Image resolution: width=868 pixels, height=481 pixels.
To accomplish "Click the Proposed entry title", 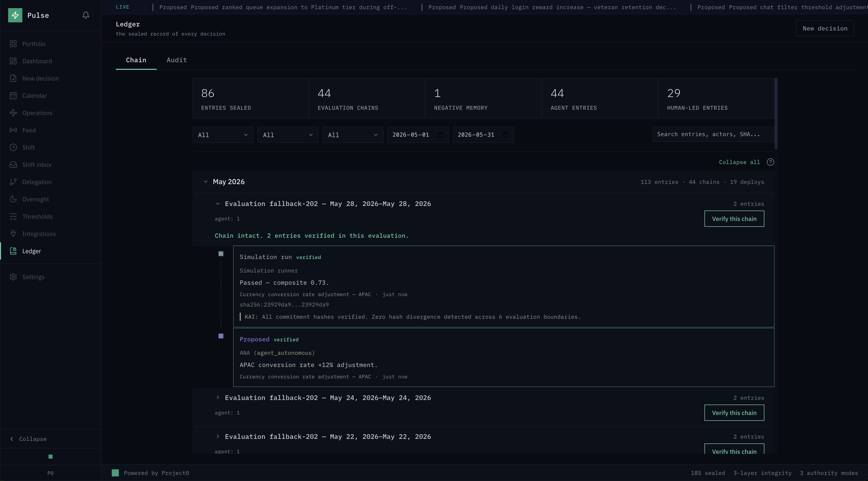I will [x=255, y=339].
